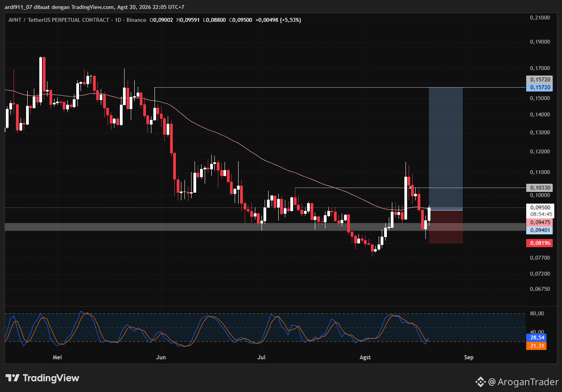Click the Binance exchange label

(x=136, y=20)
